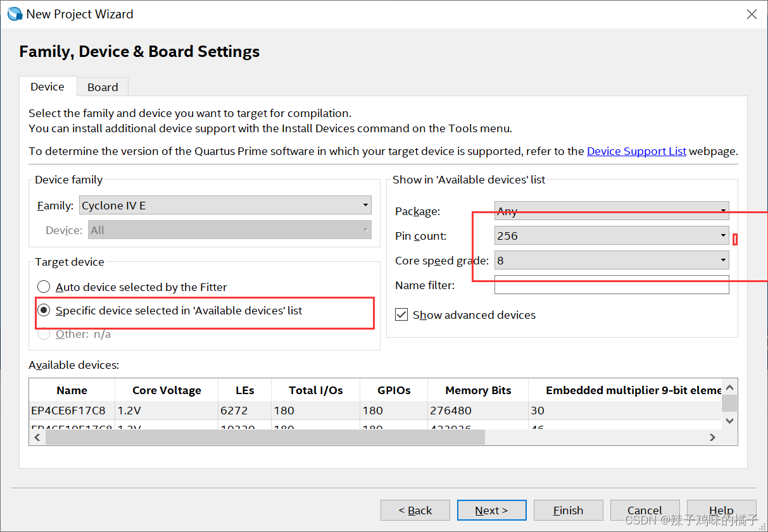The image size is (768, 532).
Task: Close the New Project Wizard window
Action: [x=752, y=14]
